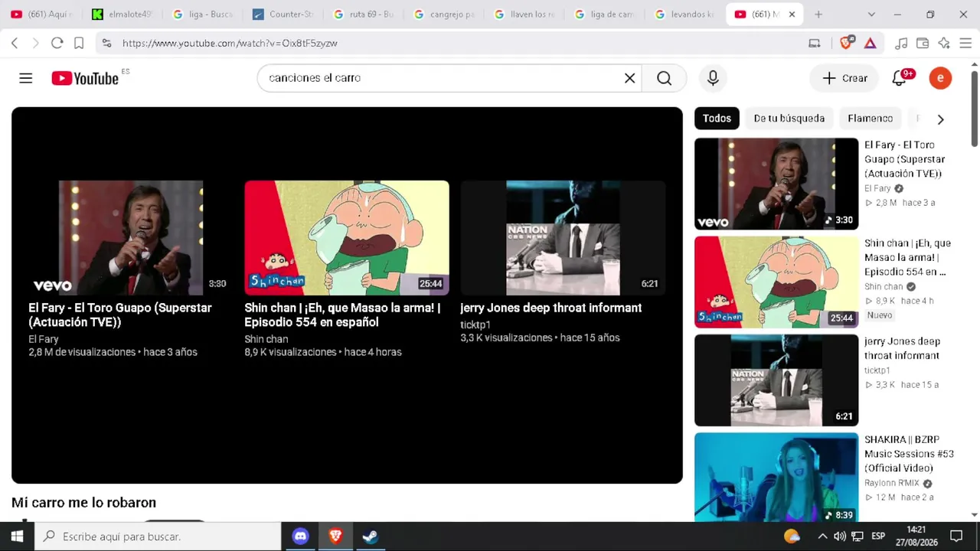Expand the tab search dropdown arrow
The image size is (980, 551).
pos(871,15)
